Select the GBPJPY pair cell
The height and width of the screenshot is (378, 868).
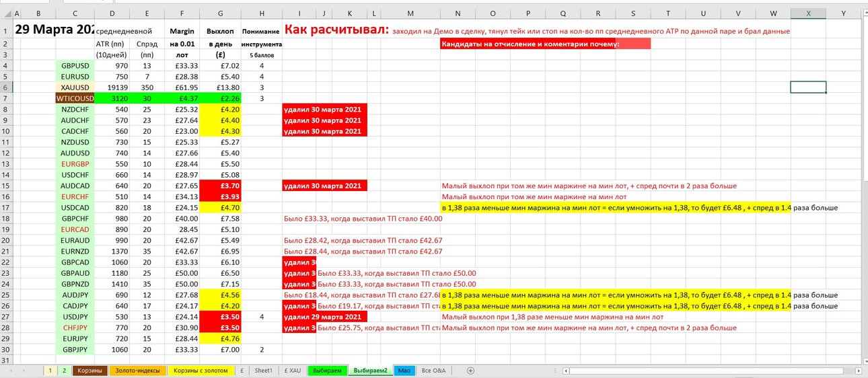[75, 350]
